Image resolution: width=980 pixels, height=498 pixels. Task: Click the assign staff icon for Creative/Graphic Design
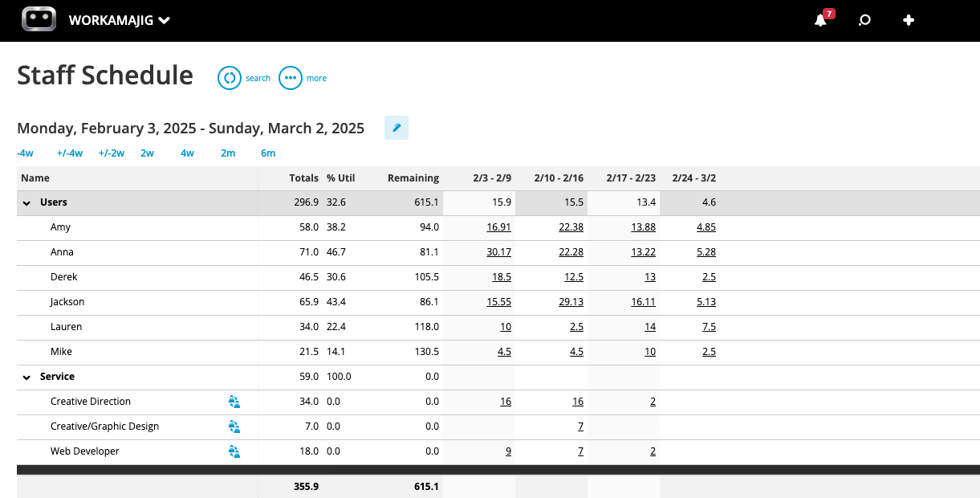coord(234,427)
